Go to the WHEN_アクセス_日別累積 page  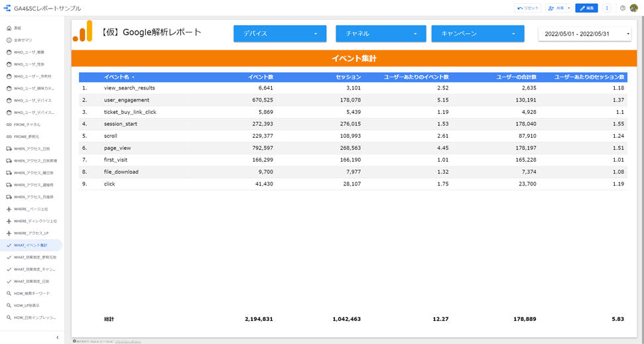(35, 161)
